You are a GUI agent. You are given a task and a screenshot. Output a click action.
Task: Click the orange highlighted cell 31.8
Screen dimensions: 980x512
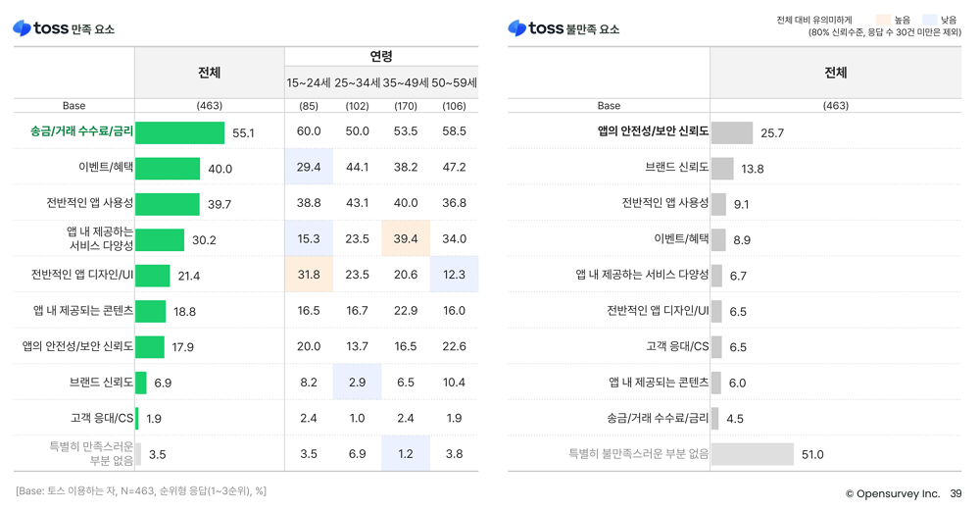point(309,275)
